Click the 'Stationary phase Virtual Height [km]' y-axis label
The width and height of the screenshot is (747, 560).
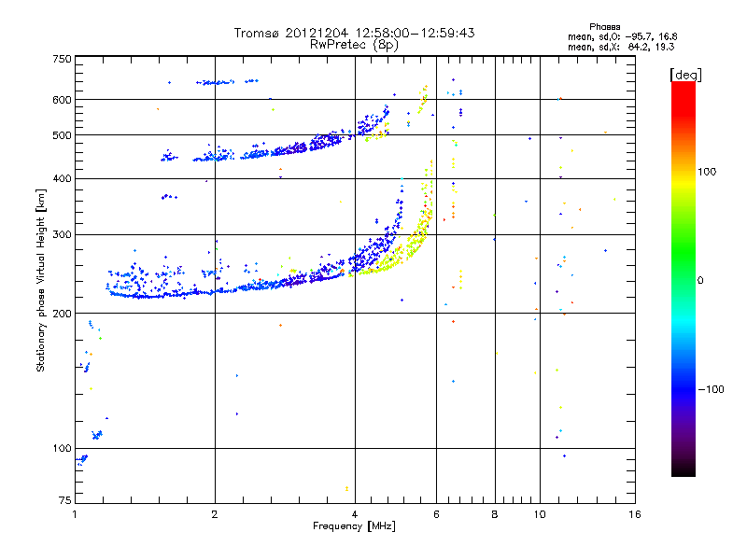41,280
